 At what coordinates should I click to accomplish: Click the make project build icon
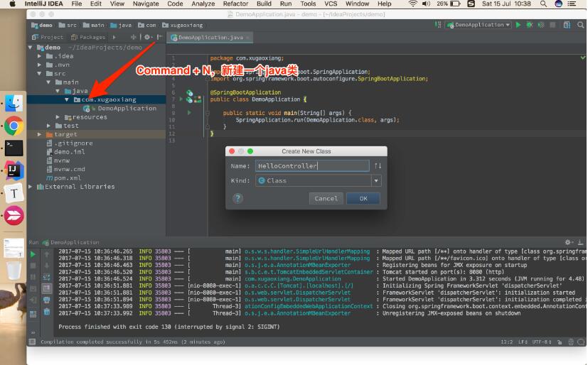tap(438, 25)
